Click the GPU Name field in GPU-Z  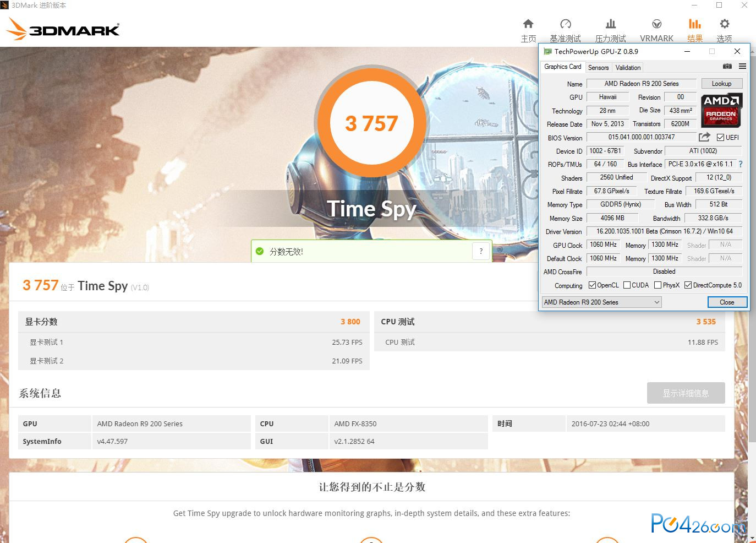click(x=642, y=84)
